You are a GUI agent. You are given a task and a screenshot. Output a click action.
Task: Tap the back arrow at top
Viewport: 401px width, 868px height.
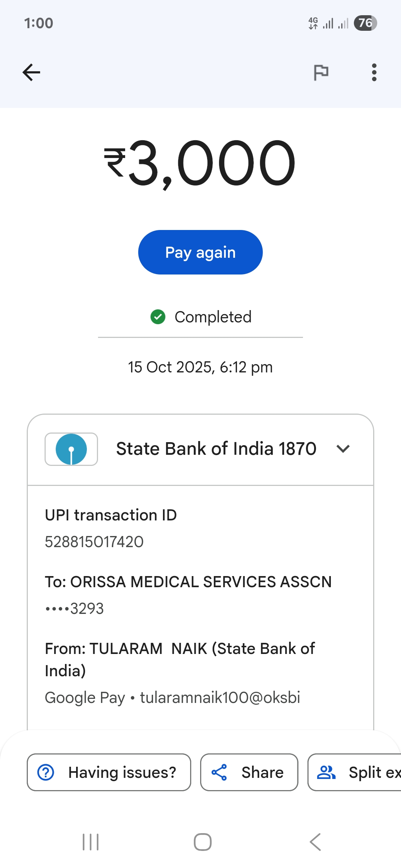coord(32,72)
